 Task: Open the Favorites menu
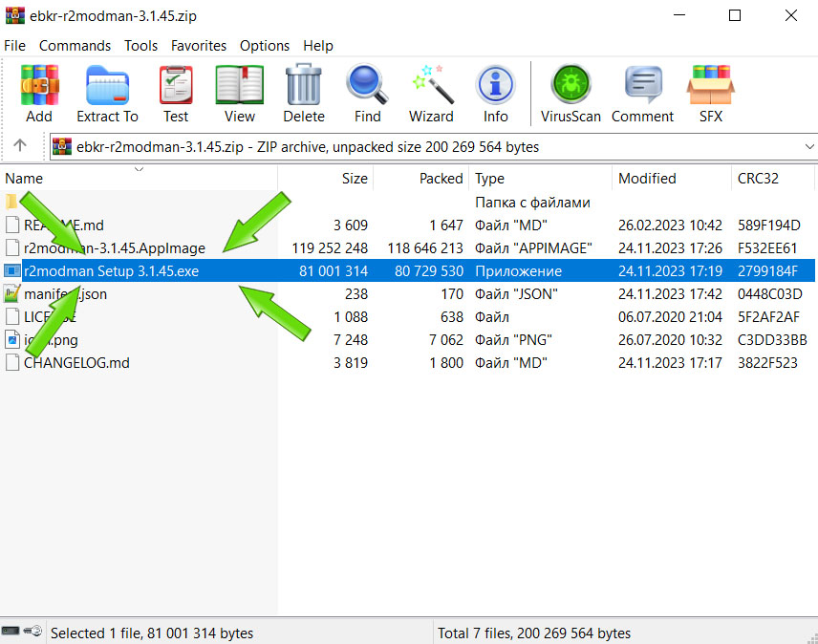[199, 46]
